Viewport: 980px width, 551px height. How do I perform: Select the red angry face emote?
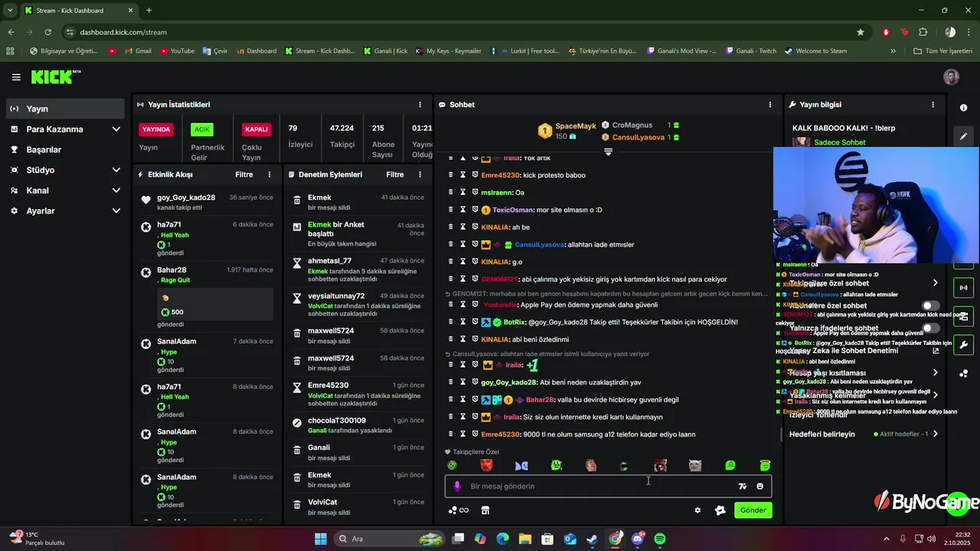click(x=486, y=465)
